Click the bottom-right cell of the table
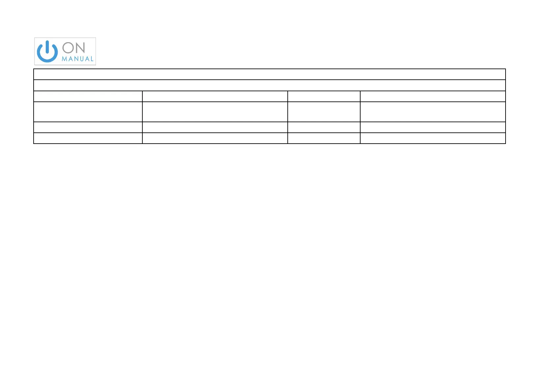The width and height of the screenshot is (555, 392). pyautogui.click(x=433, y=138)
